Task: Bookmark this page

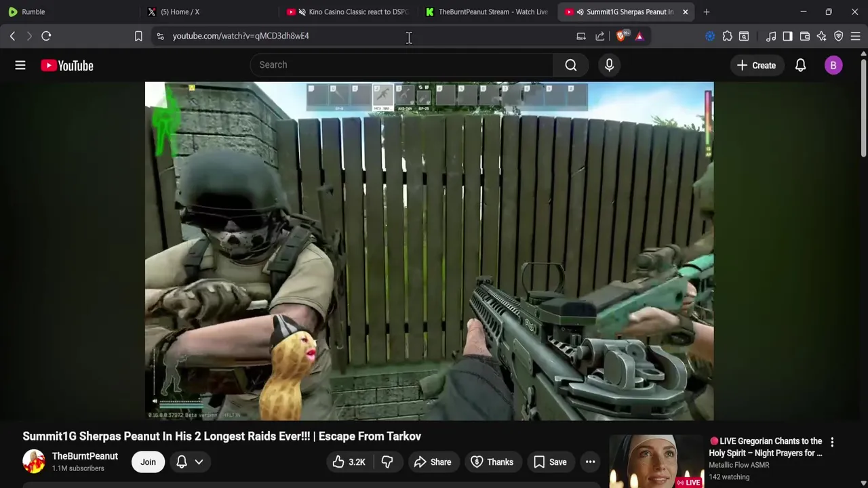Action: (x=138, y=36)
